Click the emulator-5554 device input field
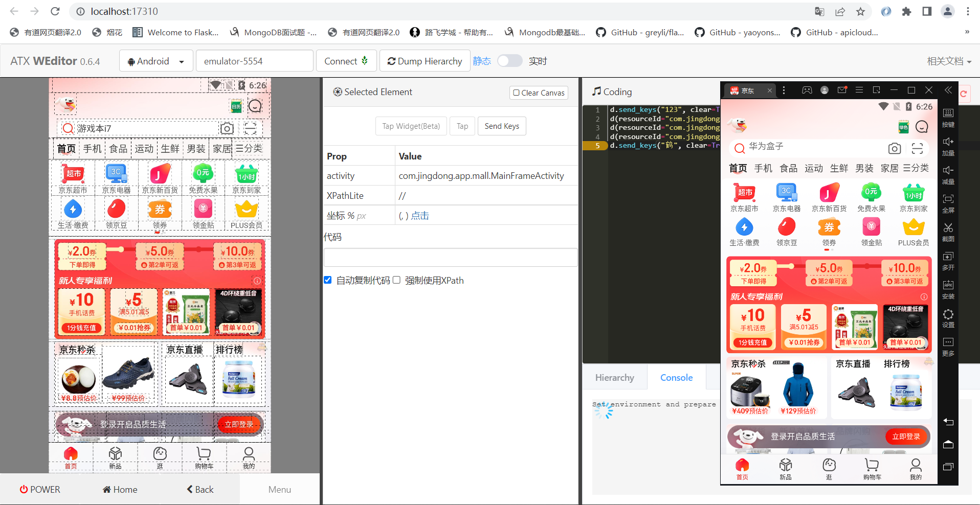 tap(255, 61)
